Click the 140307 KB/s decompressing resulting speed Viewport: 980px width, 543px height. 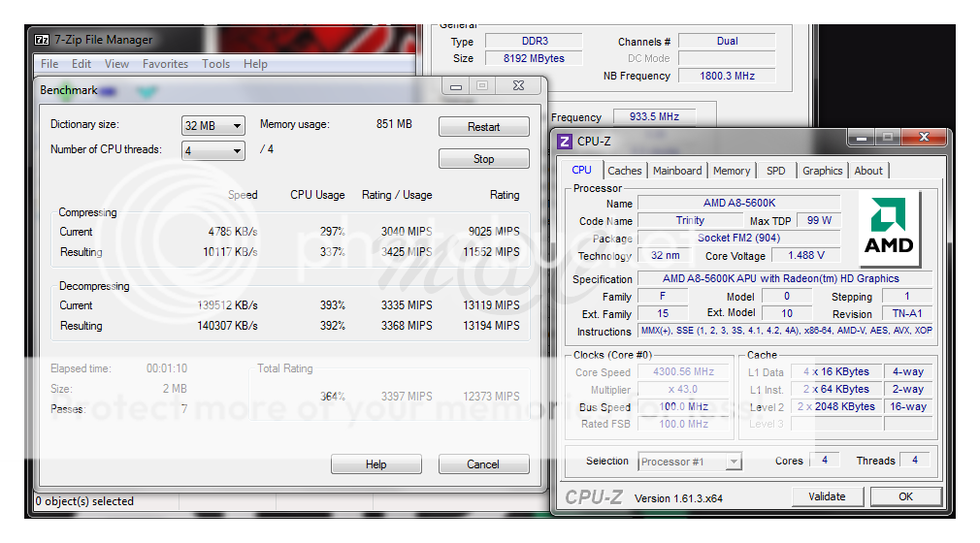click(227, 326)
